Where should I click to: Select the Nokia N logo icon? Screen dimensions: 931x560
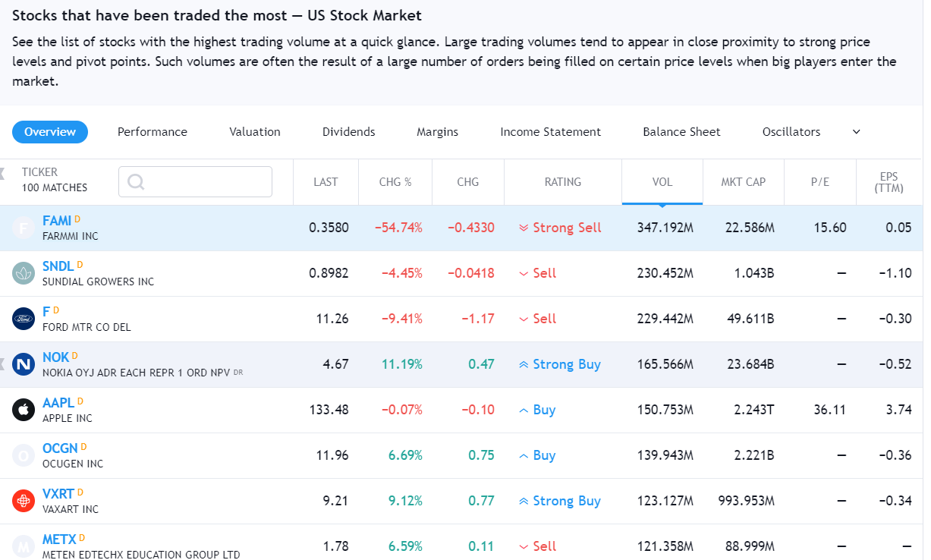click(24, 364)
